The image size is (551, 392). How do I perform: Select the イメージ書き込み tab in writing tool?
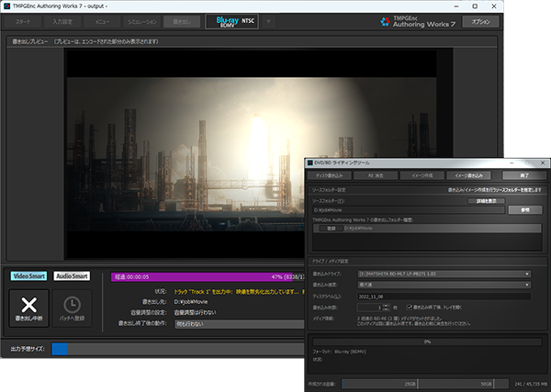point(468,175)
